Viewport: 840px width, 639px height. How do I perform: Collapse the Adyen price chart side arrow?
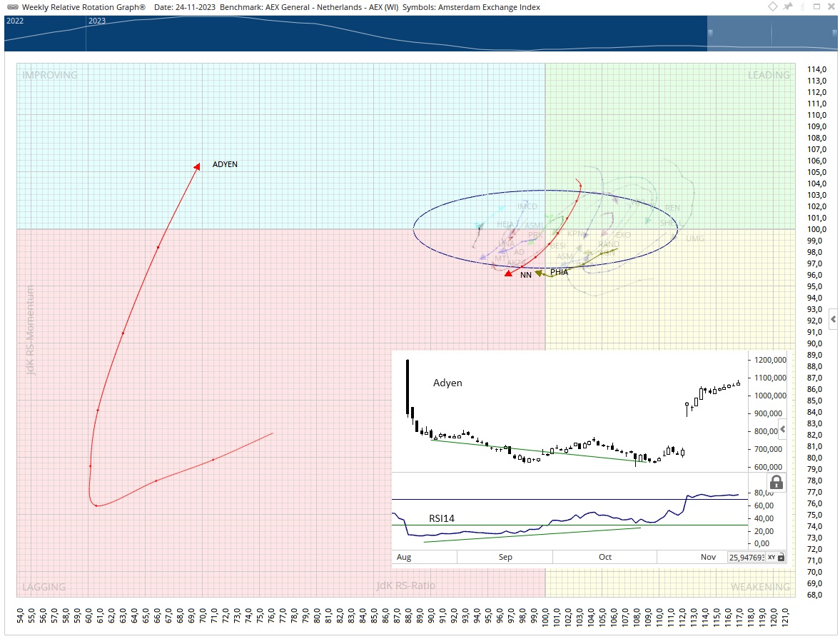(782, 429)
